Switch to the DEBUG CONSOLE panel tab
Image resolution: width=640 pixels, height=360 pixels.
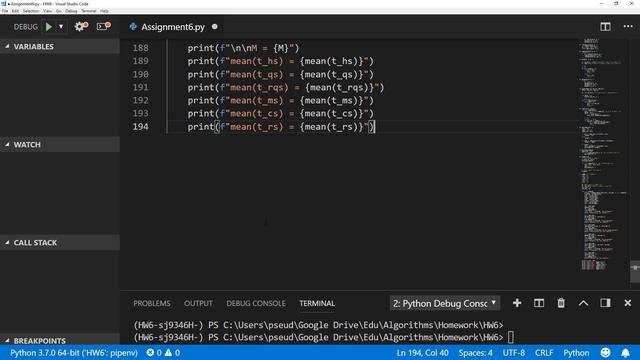[x=256, y=303]
